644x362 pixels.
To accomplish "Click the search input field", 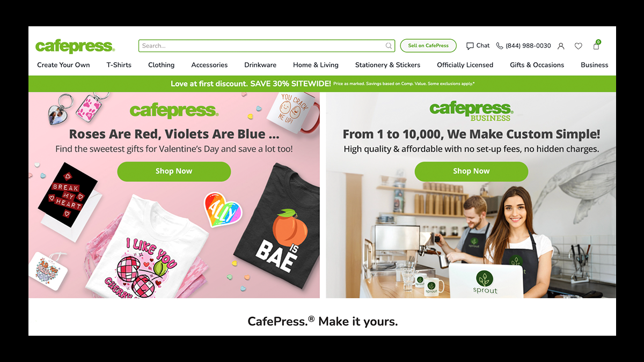I will [x=267, y=46].
